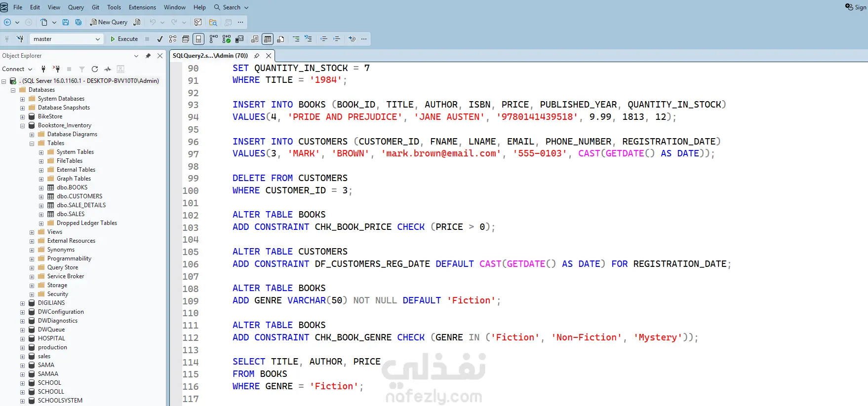Click Connect Object Explorer plug icon
This screenshot has width=868, height=406.
pos(43,69)
